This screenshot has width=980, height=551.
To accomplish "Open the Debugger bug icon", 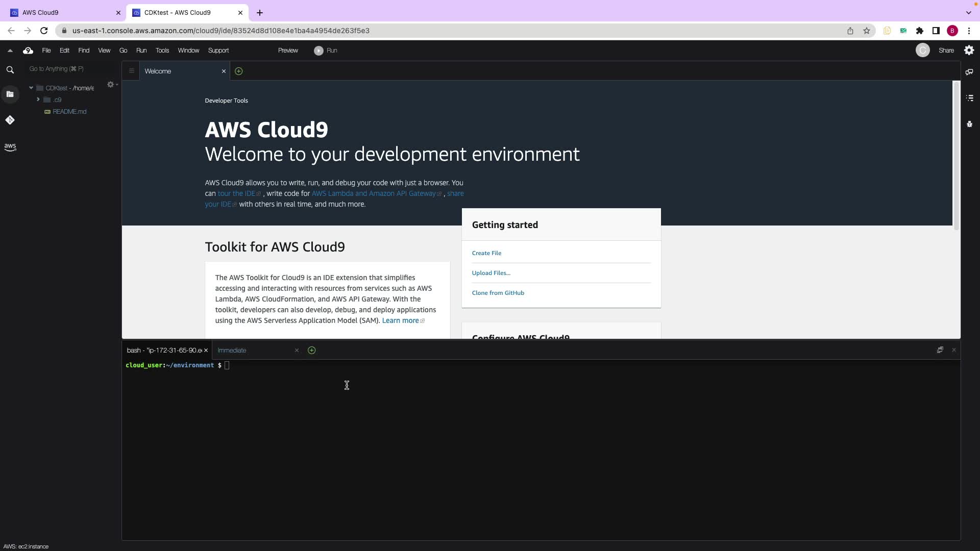I will click(969, 124).
